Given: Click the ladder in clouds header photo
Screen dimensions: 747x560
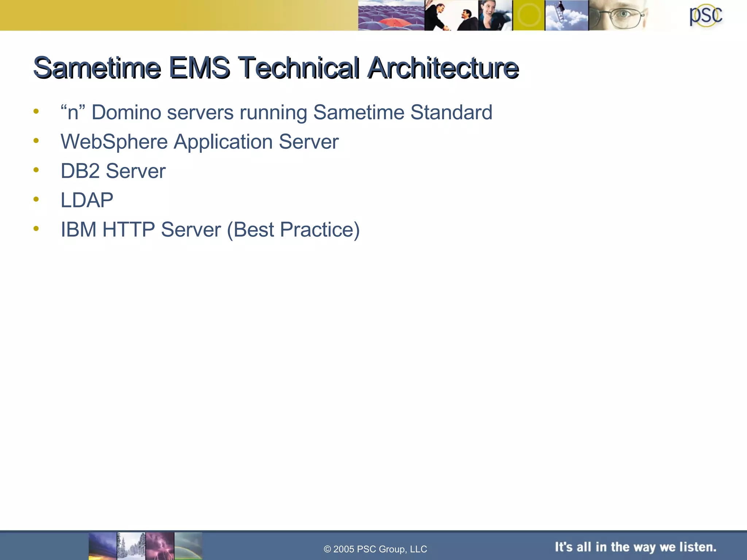Looking at the screenshot, I should tap(567, 15).
